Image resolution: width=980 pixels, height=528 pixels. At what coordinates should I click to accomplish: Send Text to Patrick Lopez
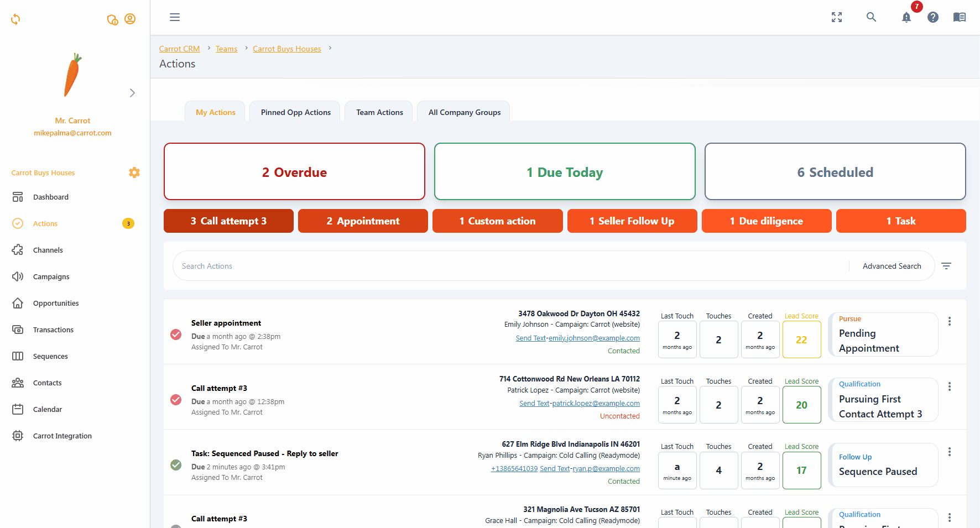tap(534, 404)
